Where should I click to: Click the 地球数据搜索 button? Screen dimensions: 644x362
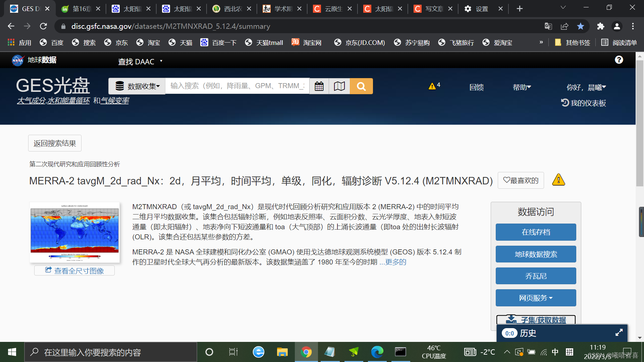[536, 254]
